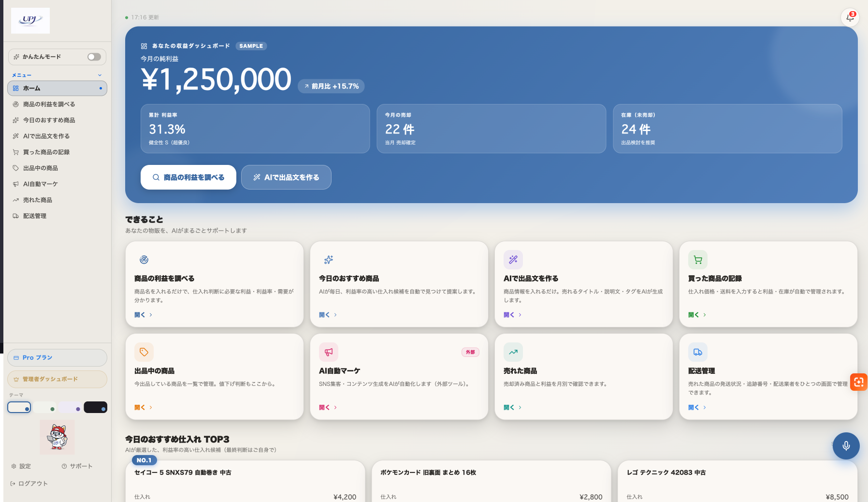Open ポケモンカード 旧裏面 まとめ 16枚 card
The width and height of the screenshot is (868, 502).
pos(492,481)
